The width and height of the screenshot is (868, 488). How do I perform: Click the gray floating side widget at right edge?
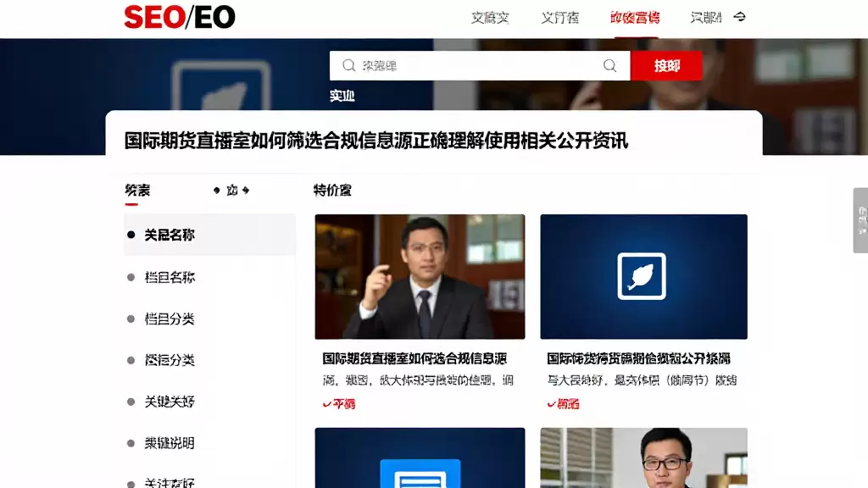[861, 220]
